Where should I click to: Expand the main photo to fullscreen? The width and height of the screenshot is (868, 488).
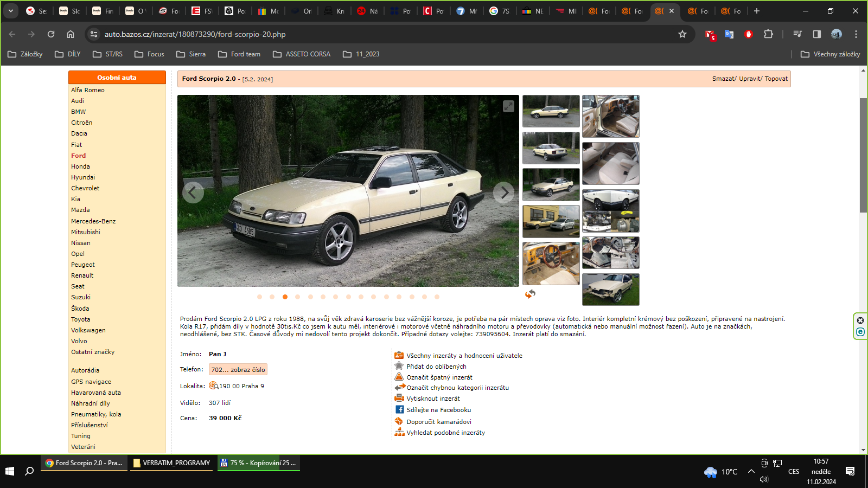click(508, 106)
